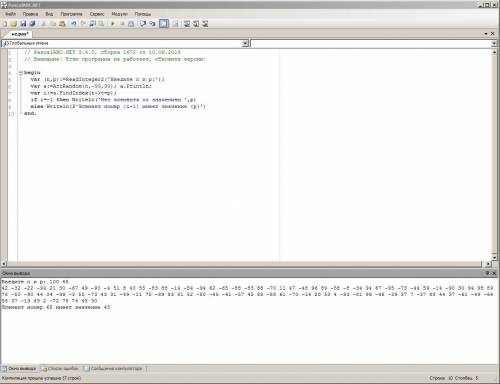Open a file with the folder icon

(x=14, y=24)
